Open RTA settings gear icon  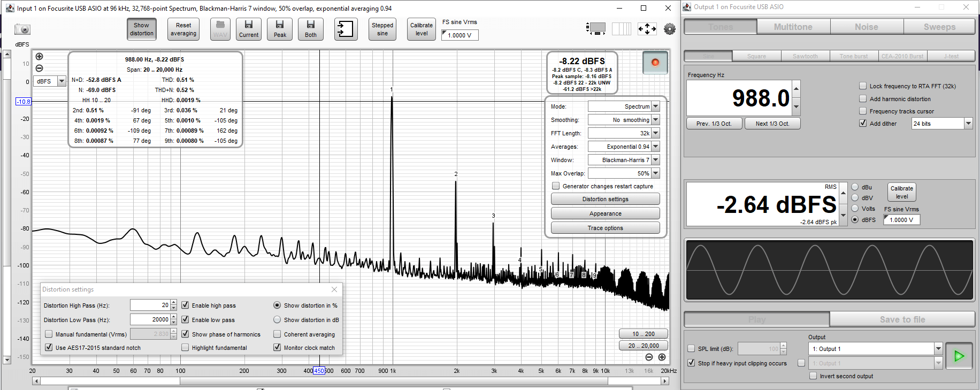coord(670,29)
